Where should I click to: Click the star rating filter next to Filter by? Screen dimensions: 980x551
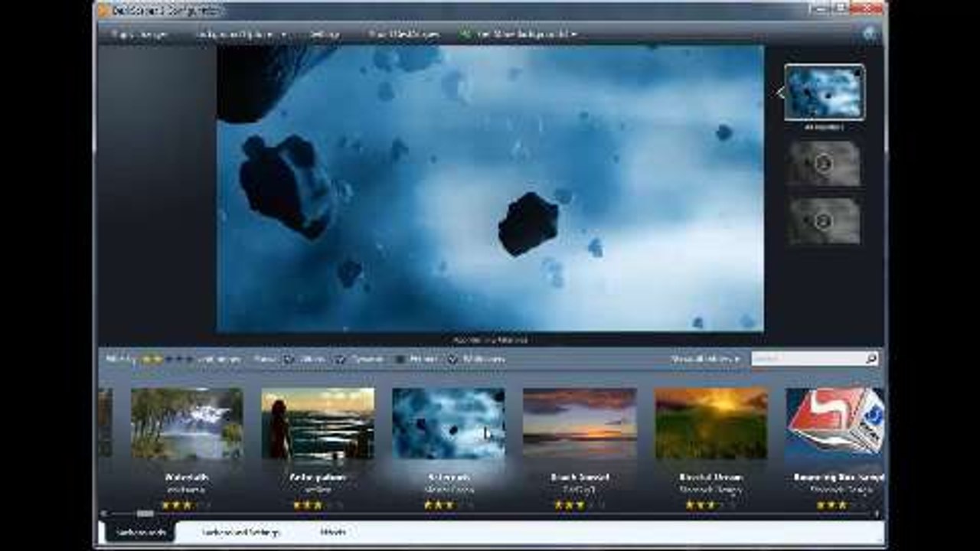click(166, 358)
